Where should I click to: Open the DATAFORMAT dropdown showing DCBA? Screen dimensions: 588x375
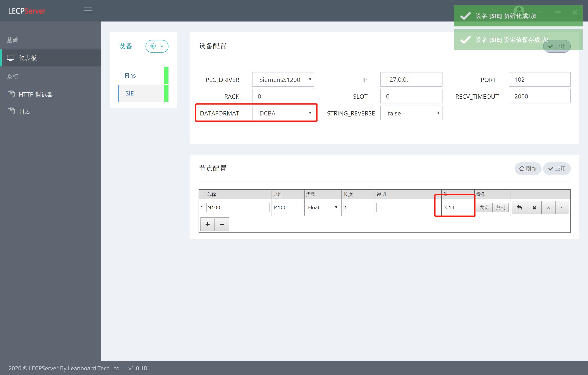click(283, 113)
